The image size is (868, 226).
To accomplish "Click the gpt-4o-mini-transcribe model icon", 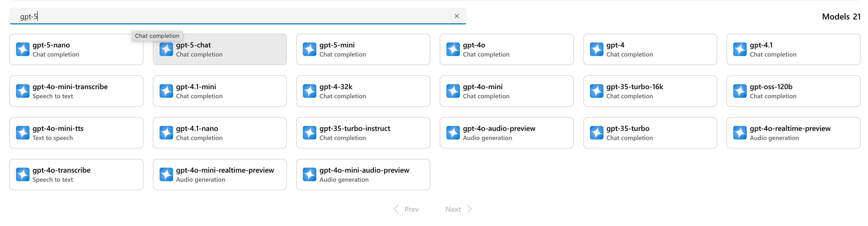I will 23,91.
